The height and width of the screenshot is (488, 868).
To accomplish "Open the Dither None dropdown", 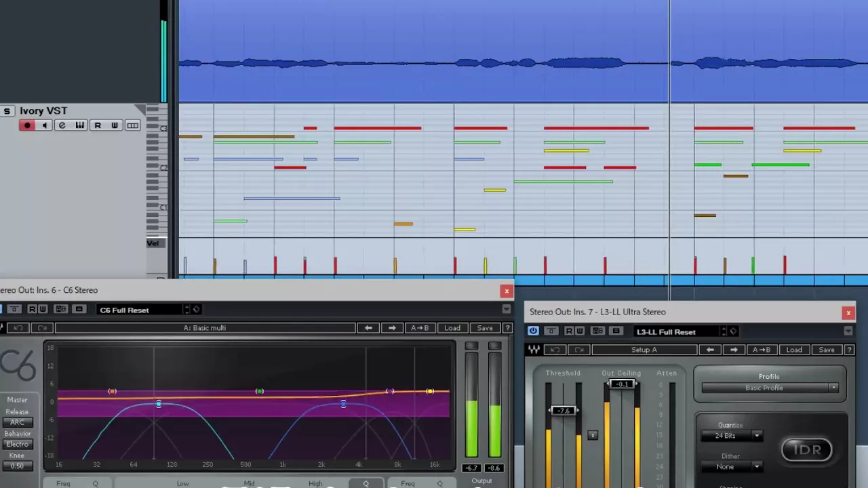I will (731, 466).
